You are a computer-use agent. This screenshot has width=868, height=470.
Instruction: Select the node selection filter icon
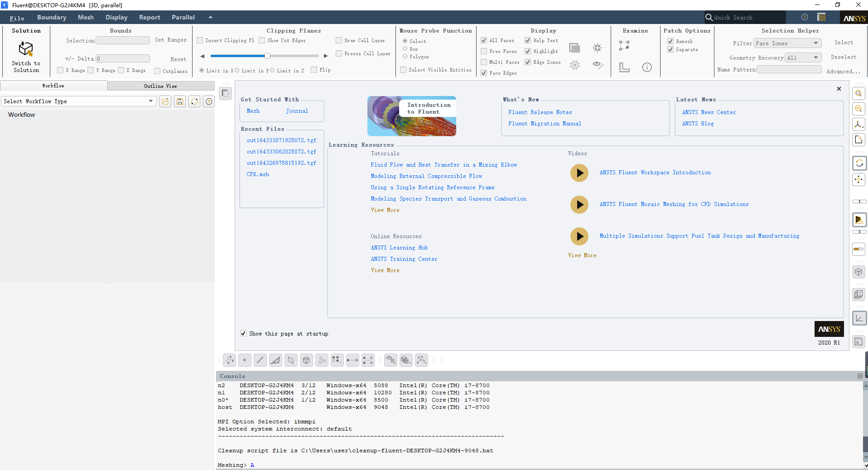click(x=245, y=360)
